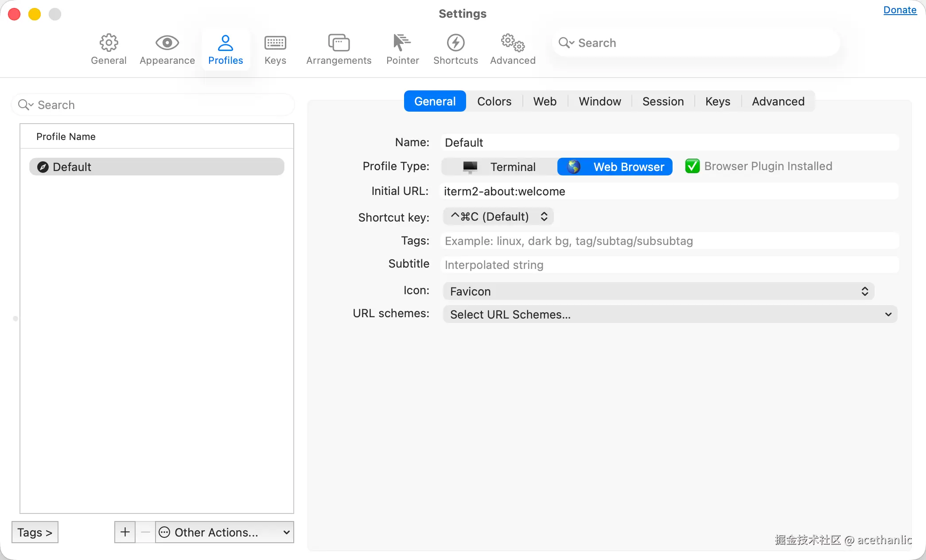
Task: Click the Keys keyboard icon in toolbar
Action: [275, 43]
